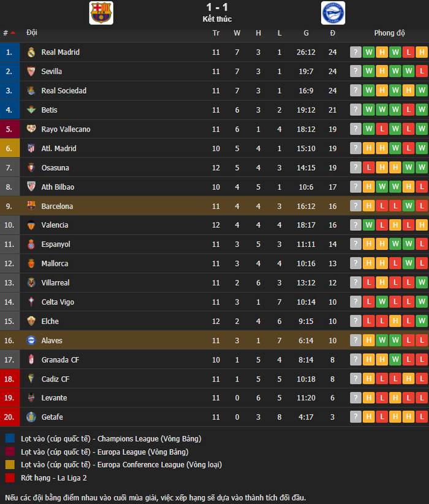Click the Osasuna team name
Image resolution: width=429 pixels, height=504 pixels.
(x=55, y=168)
